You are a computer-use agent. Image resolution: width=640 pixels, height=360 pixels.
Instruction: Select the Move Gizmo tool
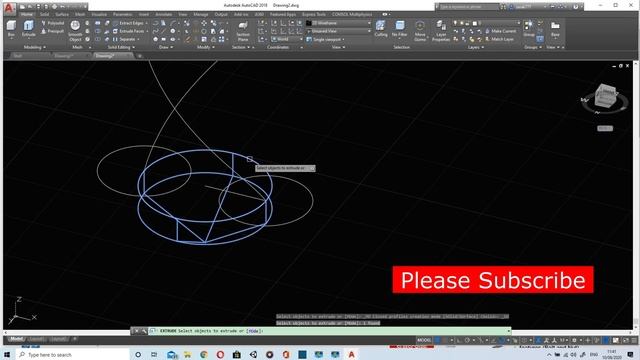point(420,31)
